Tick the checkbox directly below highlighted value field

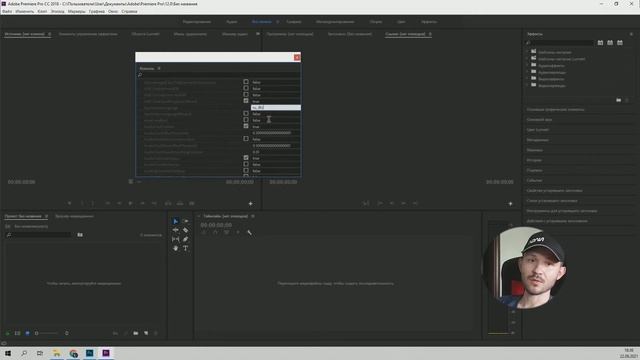click(x=246, y=113)
